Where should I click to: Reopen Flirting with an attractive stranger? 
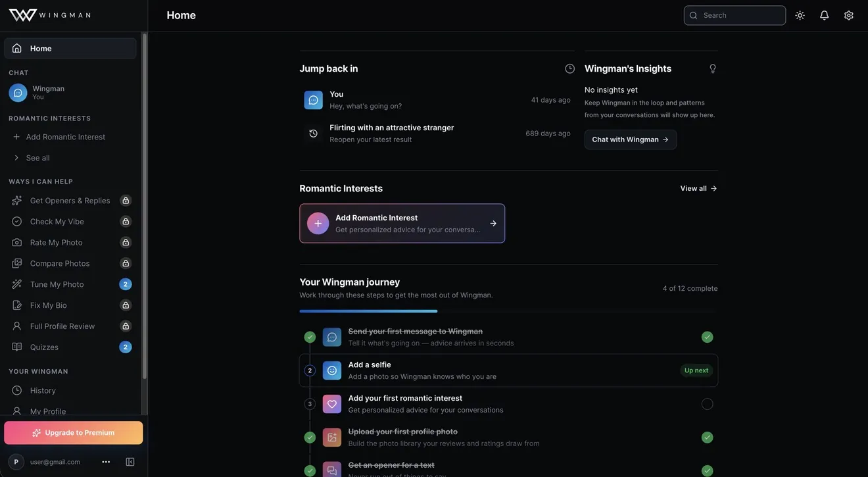click(x=437, y=134)
